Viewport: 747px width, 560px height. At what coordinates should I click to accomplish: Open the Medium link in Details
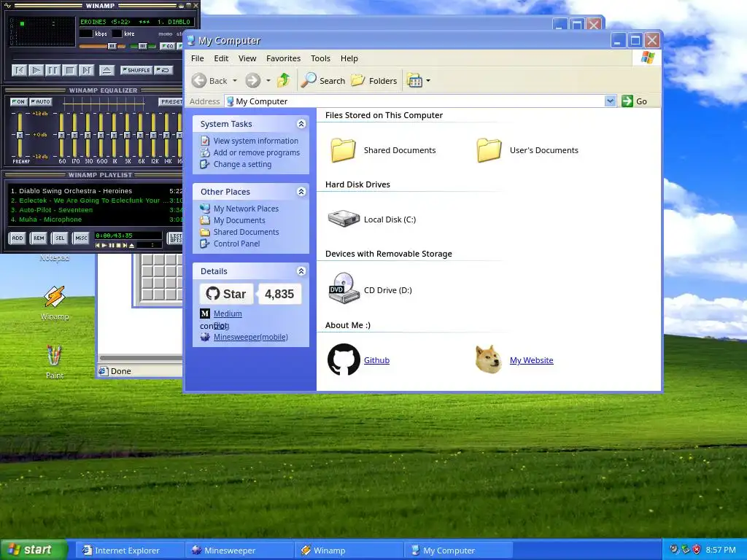[x=228, y=314]
